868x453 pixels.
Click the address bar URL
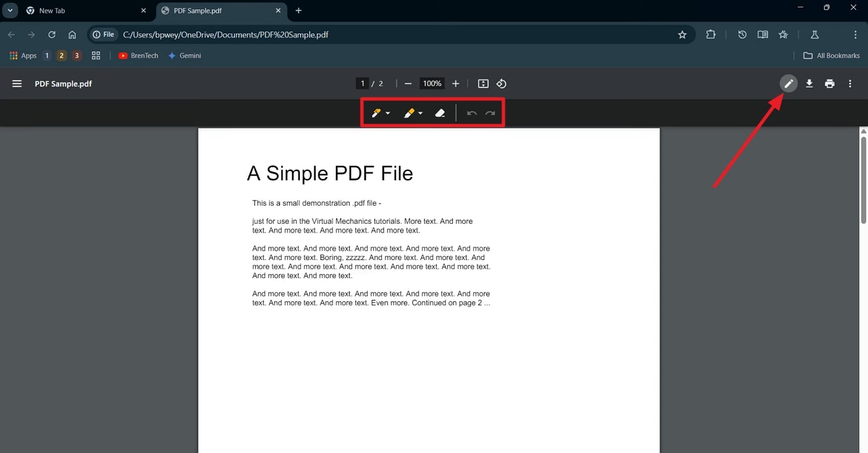(226, 35)
